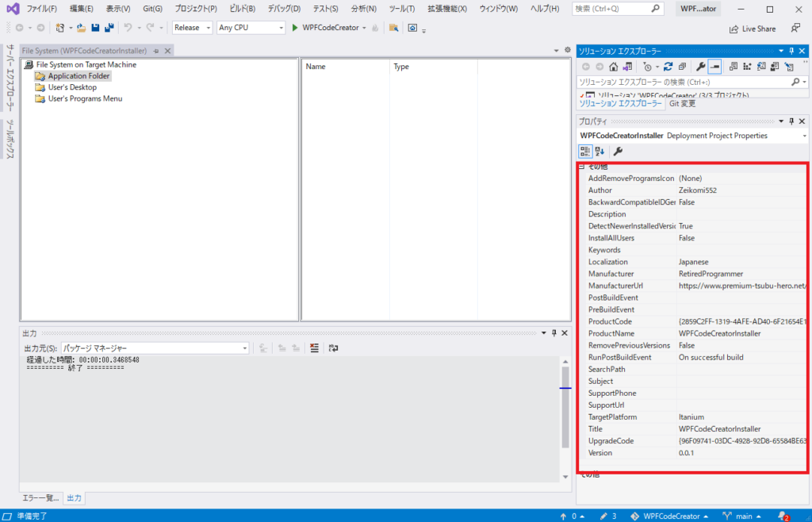Image resolution: width=812 pixels, height=522 pixels.
Task: Click the Hot Reload flame icon
Action: point(375,28)
